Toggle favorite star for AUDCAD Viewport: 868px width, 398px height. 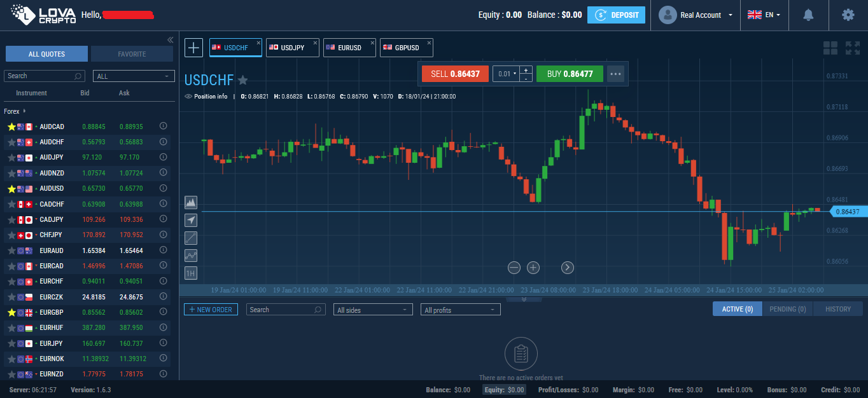tap(11, 127)
